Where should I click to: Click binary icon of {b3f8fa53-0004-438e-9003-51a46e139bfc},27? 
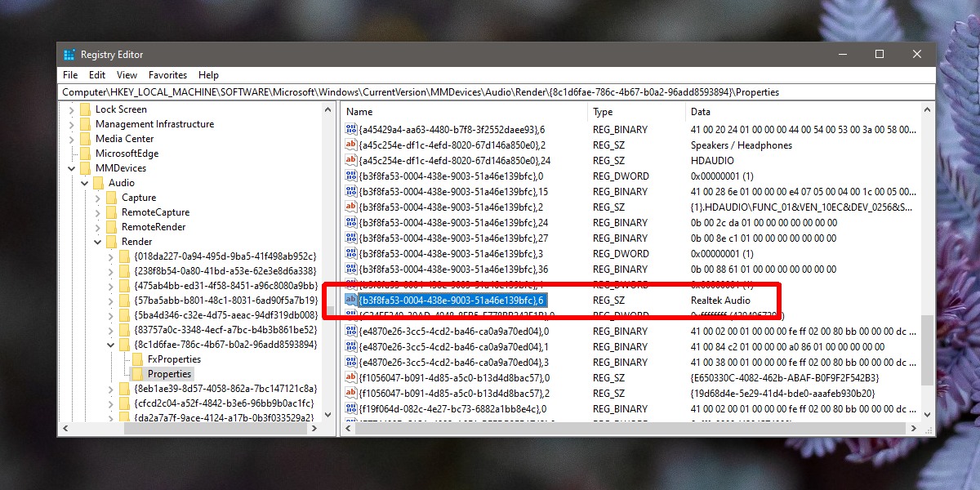tap(351, 238)
